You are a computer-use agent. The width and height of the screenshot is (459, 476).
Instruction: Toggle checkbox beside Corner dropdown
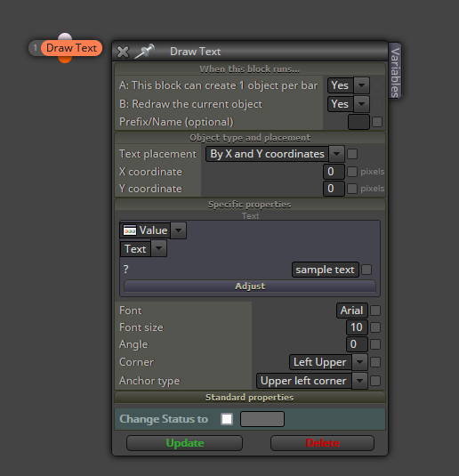[375, 362]
